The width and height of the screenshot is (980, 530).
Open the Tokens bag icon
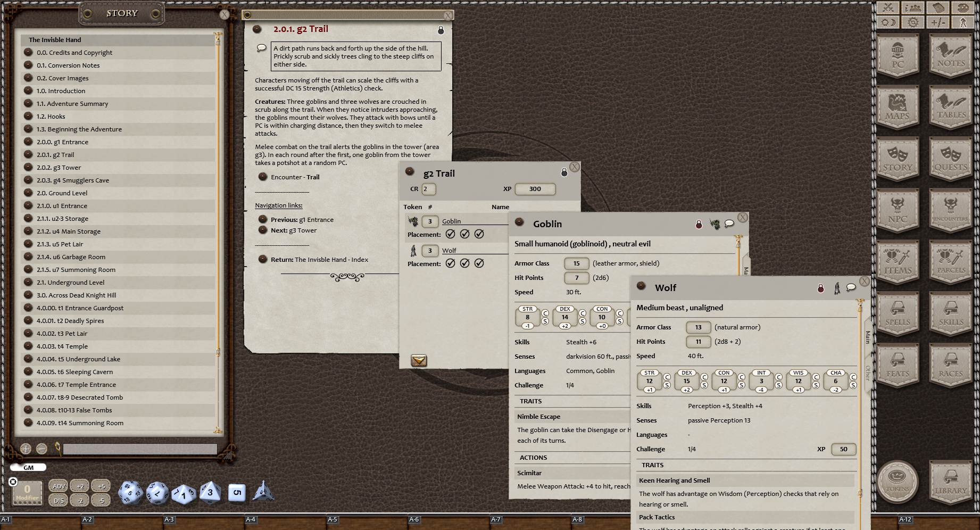coord(898,482)
